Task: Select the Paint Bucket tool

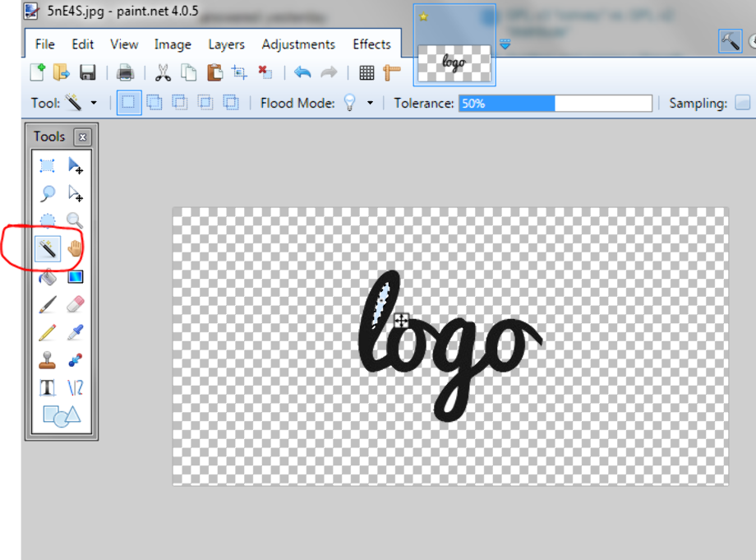Action: click(x=48, y=276)
